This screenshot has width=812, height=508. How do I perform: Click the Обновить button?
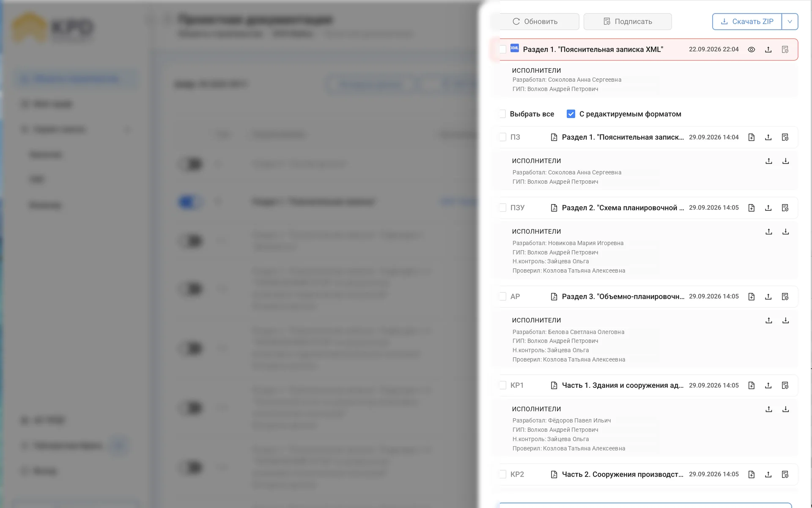pos(535,22)
